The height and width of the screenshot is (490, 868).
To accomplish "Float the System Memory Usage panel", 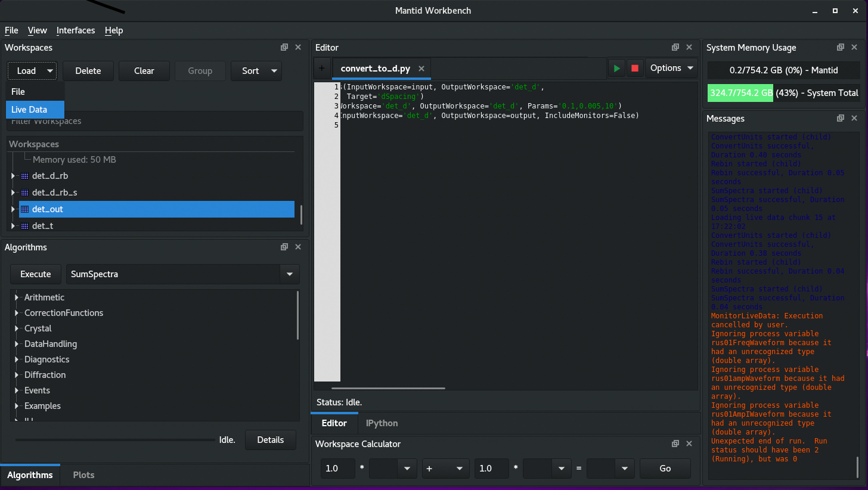I will click(840, 48).
